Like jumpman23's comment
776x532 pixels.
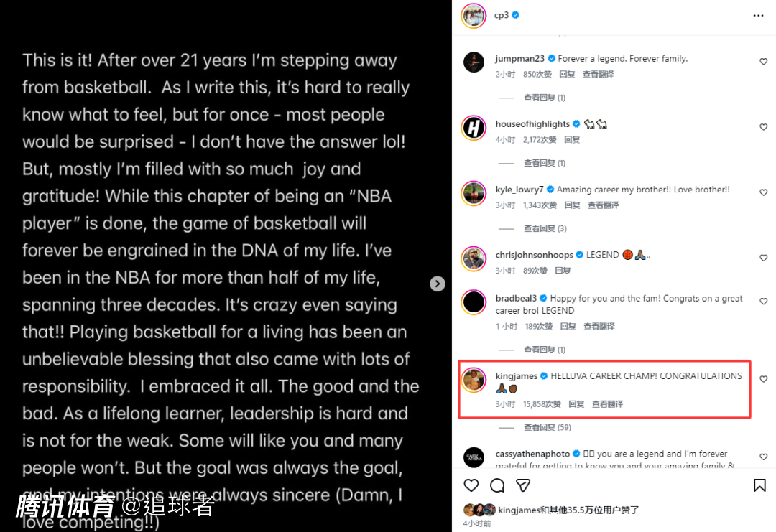point(763,61)
